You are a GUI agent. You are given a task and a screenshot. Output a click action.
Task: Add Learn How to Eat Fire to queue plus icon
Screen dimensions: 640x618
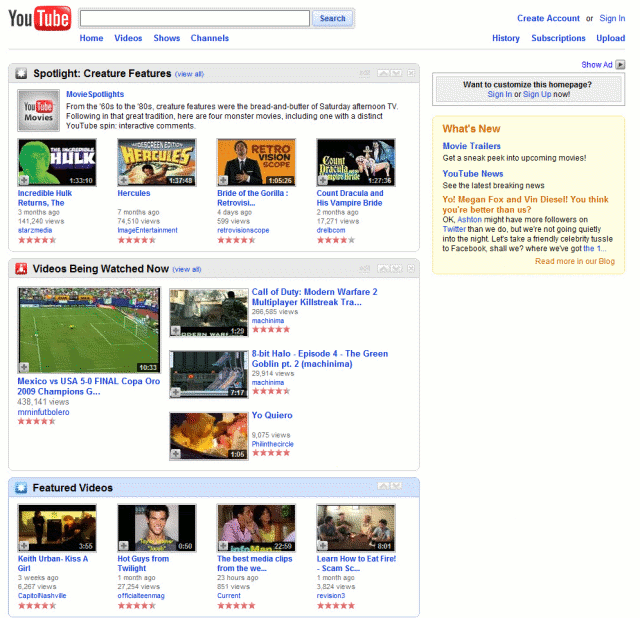pyautogui.click(x=322, y=545)
